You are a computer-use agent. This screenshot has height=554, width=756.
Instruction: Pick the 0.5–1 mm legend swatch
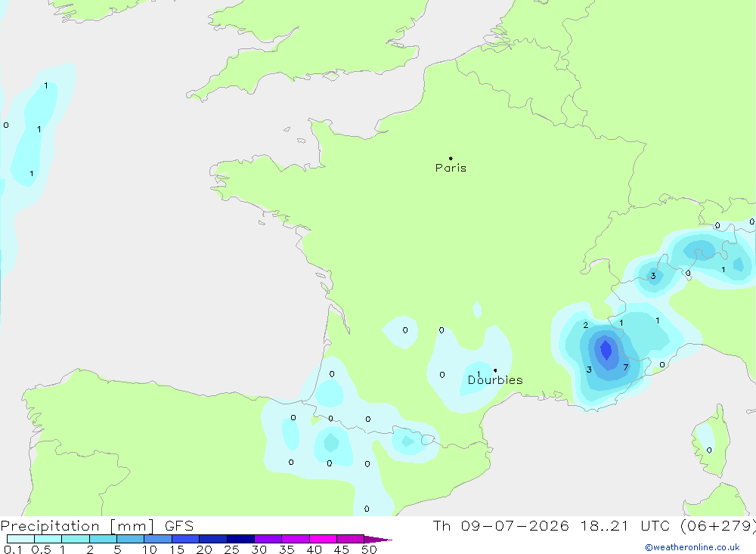(x=48, y=539)
